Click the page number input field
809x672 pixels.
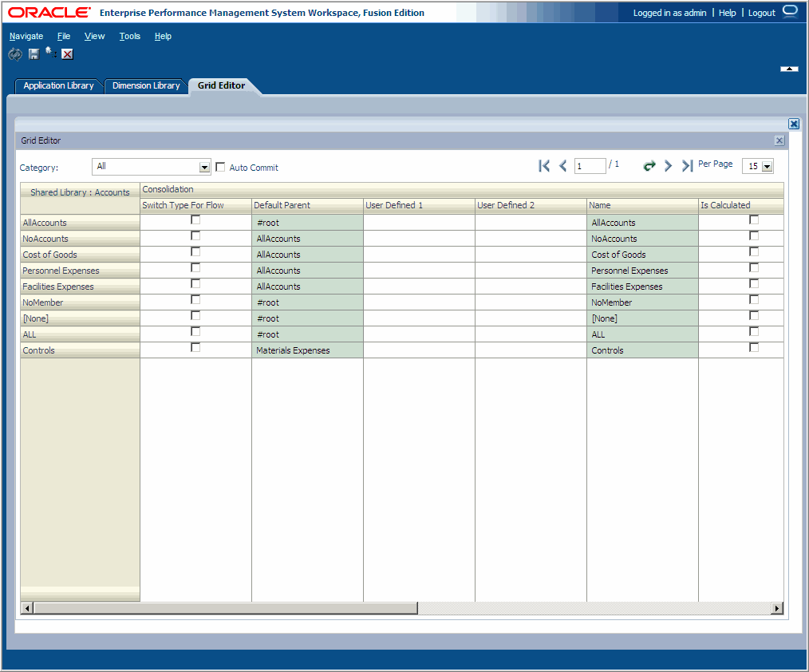590,166
